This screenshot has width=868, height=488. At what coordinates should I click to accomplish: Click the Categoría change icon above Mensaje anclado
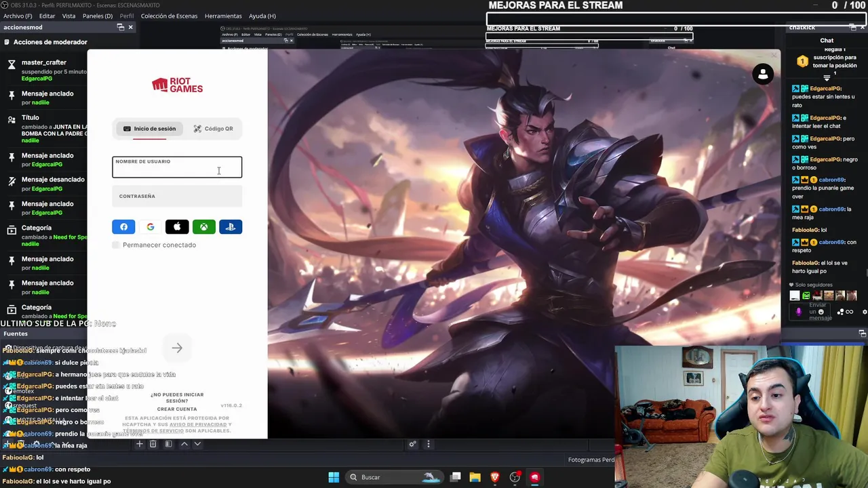[x=12, y=230]
